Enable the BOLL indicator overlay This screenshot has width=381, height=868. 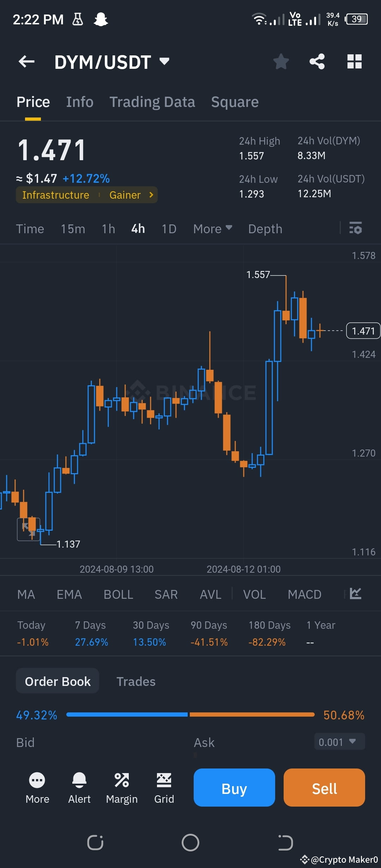coord(118,594)
